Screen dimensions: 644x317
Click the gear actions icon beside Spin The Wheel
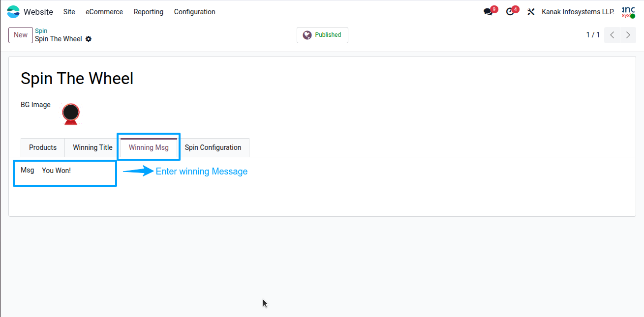click(x=89, y=39)
